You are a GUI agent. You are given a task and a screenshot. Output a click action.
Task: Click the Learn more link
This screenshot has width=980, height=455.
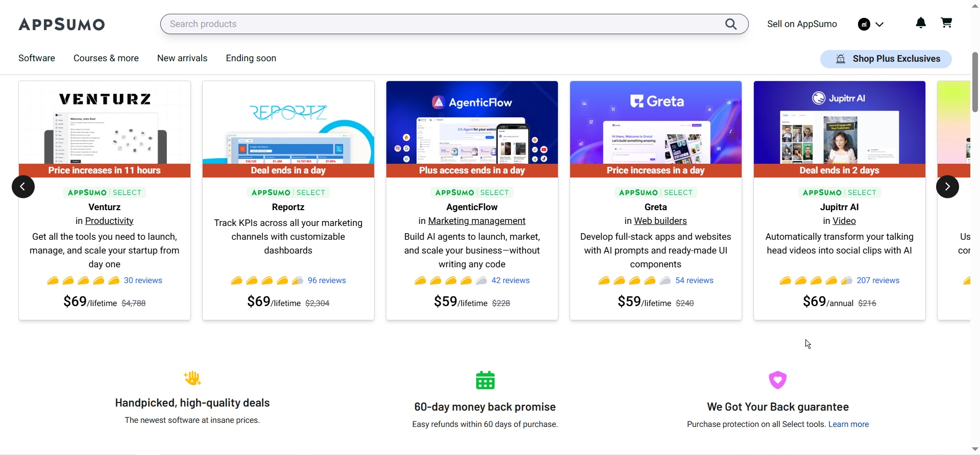848,424
